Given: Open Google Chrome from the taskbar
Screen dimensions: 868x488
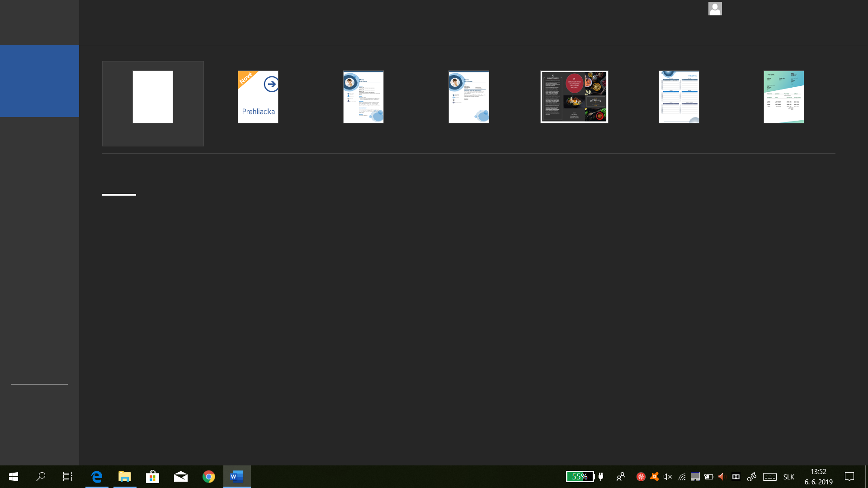Looking at the screenshot, I should tap(209, 477).
